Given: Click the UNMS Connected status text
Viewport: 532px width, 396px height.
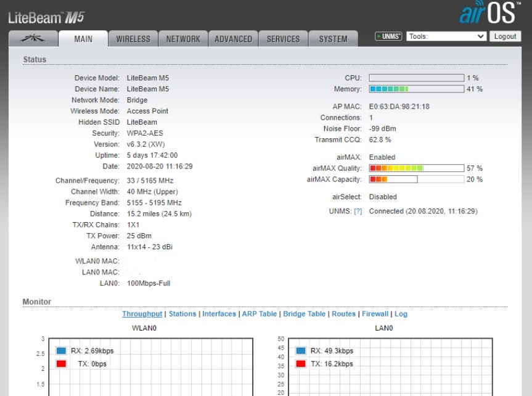Looking at the screenshot, I should pos(424,211).
